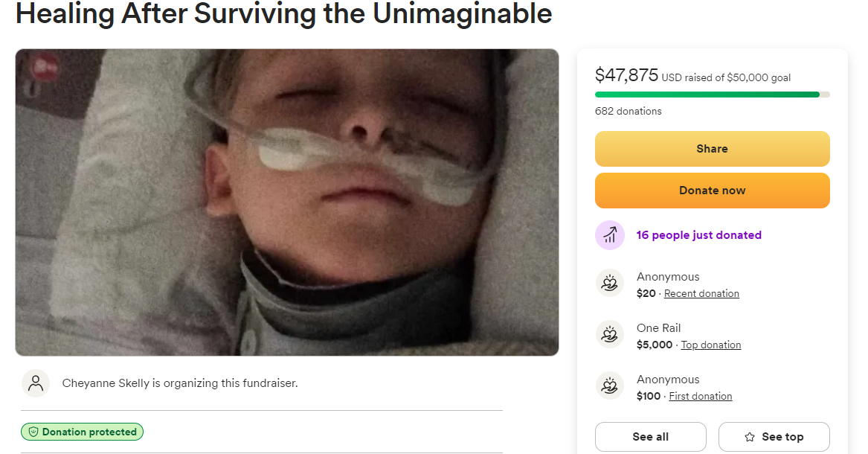868x454 pixels.
Task: Click the Share button
Action: [x=712, y=149]
